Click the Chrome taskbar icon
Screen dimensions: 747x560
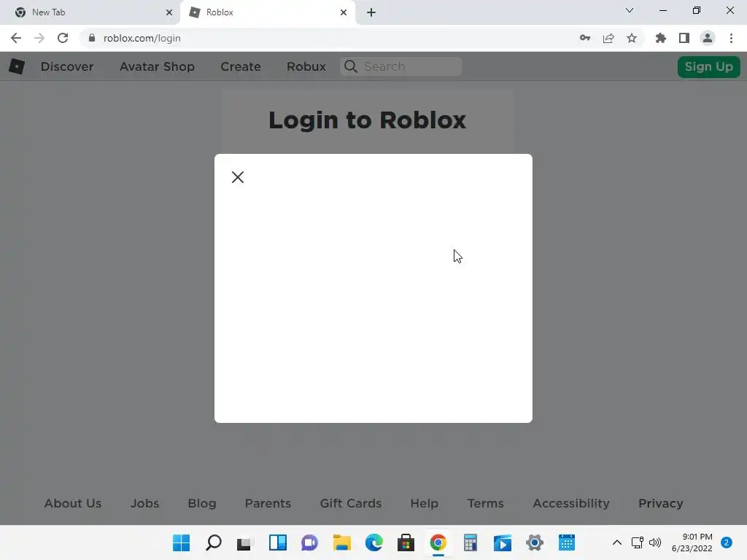[x=438, y=542]
